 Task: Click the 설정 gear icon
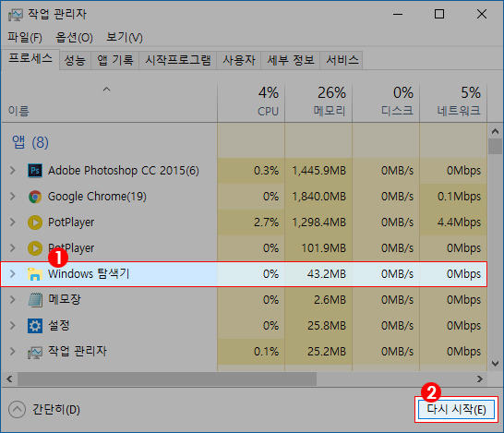(35, 326)
